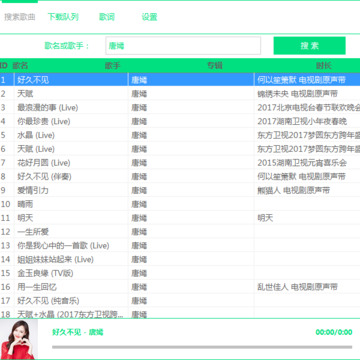The image size is (360, 360).
Task: Sort by the 歌手 column header
Action: 112,66
